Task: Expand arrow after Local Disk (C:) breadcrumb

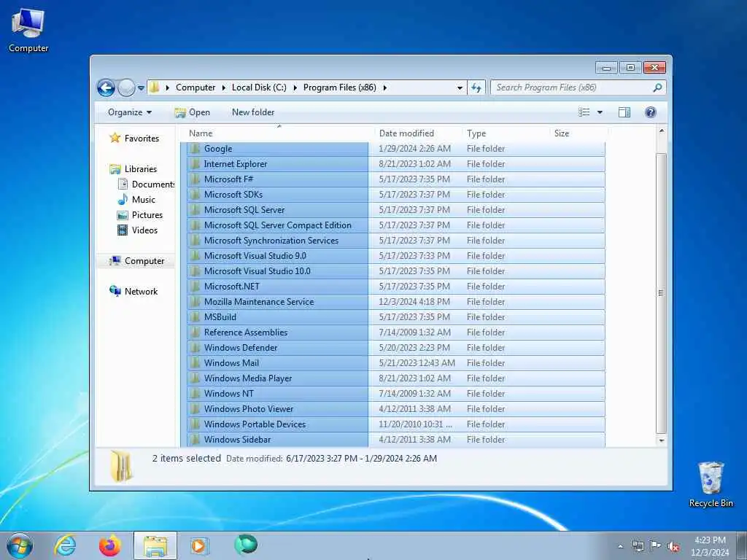Action: pos(295,87)
